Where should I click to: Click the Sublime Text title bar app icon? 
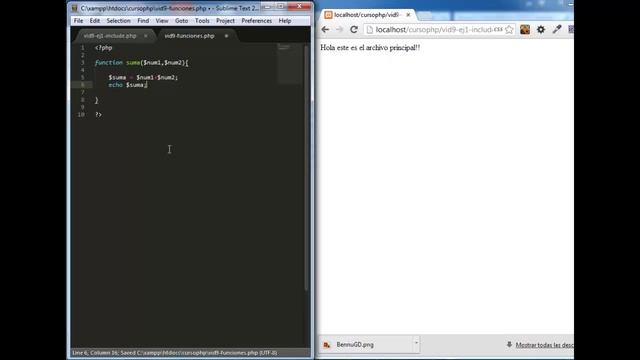75,8
